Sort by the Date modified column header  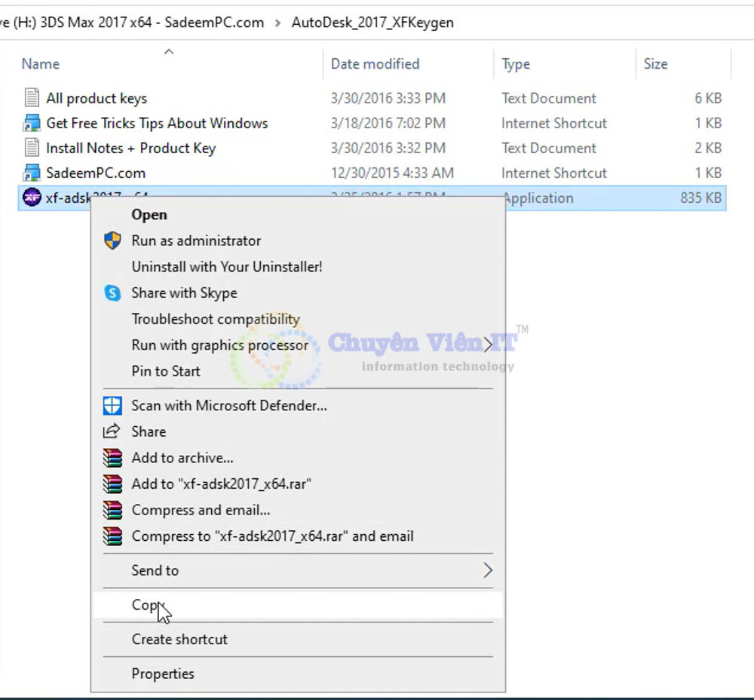click(375, 64)
